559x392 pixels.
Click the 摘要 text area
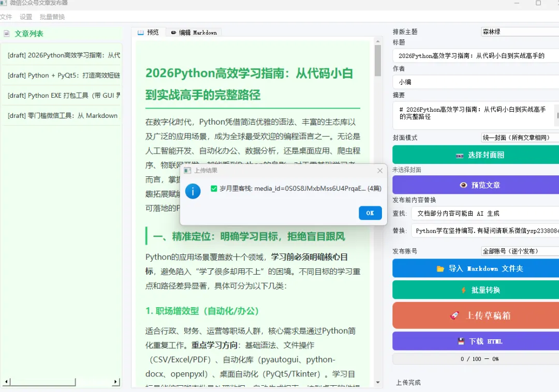tap(476, 115)
